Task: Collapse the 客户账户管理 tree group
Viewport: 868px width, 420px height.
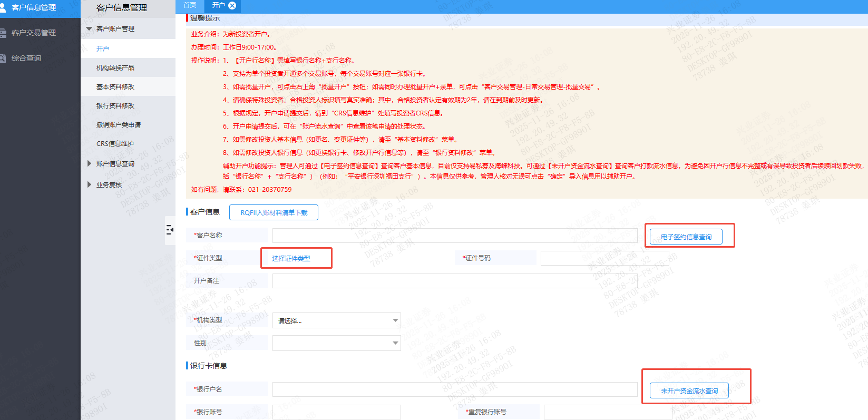Action: [x=89, y=28]
